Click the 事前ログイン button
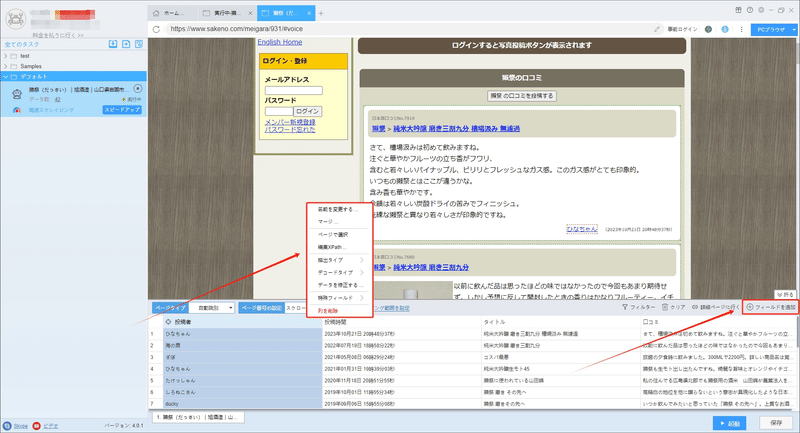 point(682,30)
